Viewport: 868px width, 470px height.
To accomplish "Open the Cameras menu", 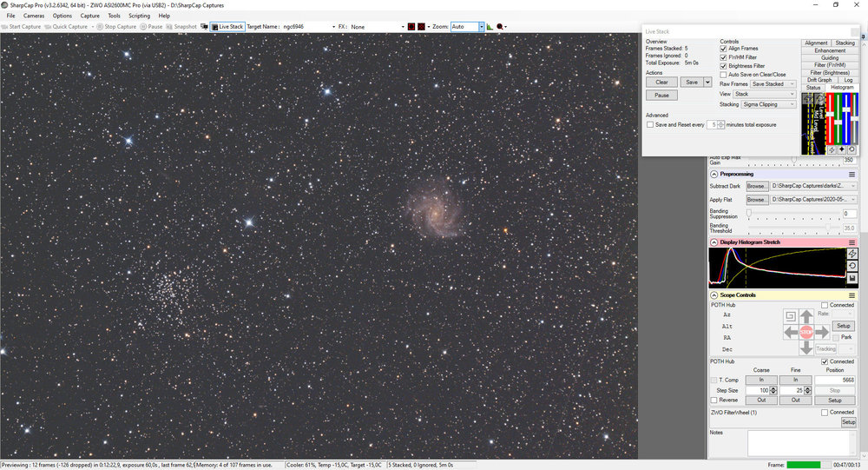I will (x=34, y=16).
